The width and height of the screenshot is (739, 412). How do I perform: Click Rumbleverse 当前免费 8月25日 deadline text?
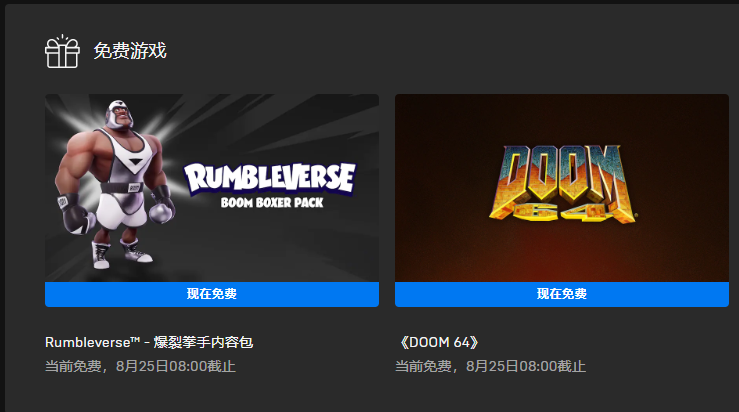pos(140,366)
